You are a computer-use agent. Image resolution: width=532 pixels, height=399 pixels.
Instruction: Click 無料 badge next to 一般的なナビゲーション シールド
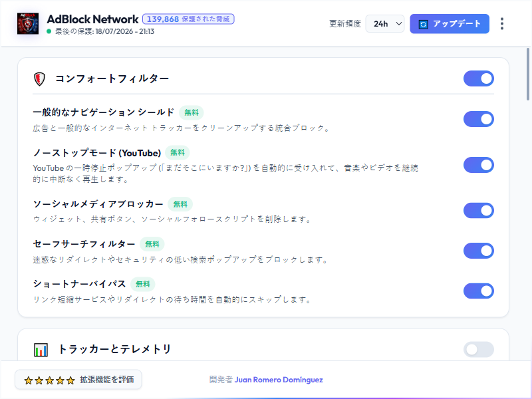click(x=192, y=112)
